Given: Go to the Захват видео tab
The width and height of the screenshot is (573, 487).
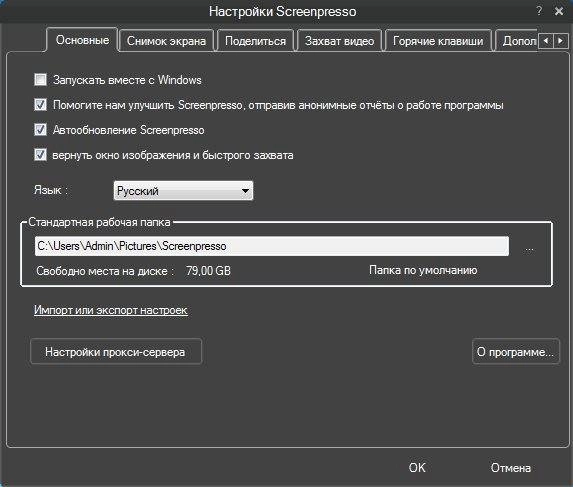Looking at the screenshot, I should [339, 41].
